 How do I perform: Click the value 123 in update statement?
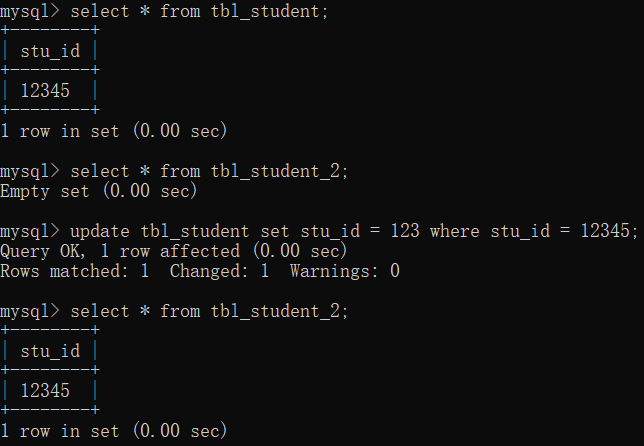(405, 230)
